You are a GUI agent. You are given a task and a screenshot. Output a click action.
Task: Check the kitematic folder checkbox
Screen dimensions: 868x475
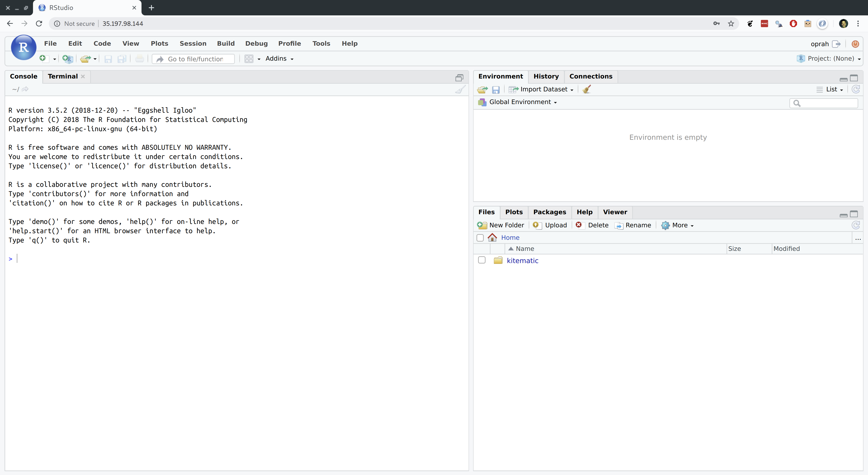pos(481,260)
